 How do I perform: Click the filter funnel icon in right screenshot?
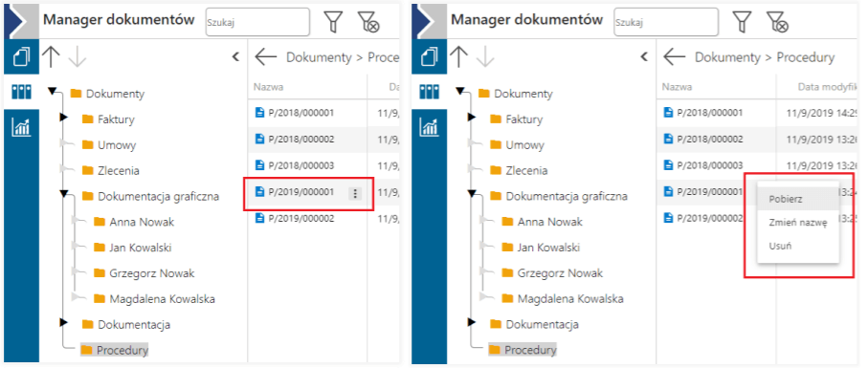[x=742, y=22]
